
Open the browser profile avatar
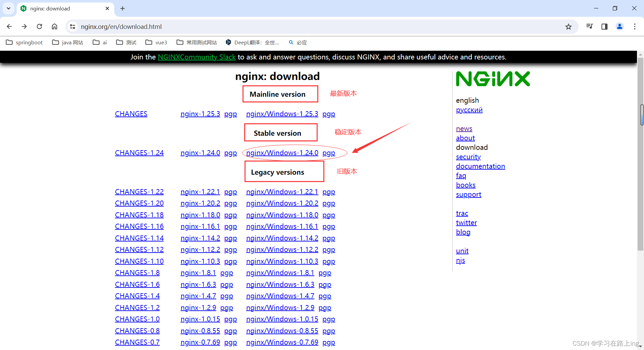(x=620, y=27)
